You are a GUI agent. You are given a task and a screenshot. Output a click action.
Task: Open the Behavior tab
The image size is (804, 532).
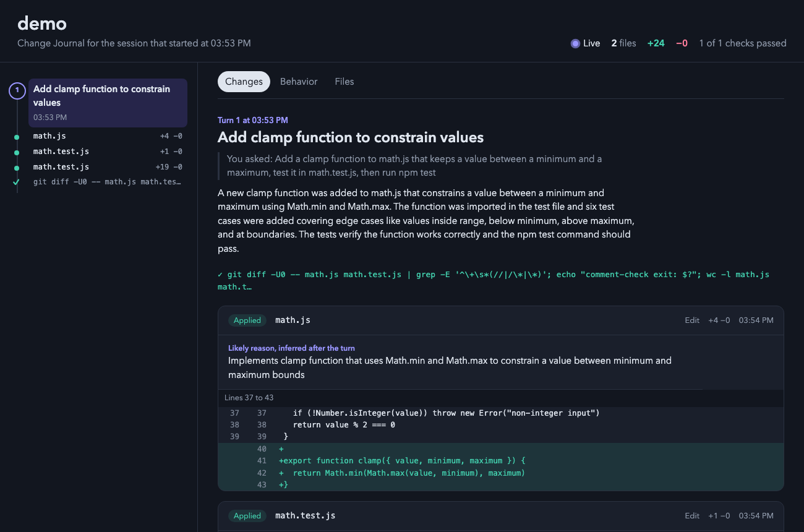(299, 82)
